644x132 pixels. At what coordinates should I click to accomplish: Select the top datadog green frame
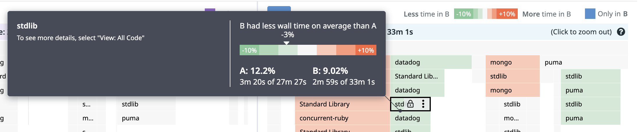click(431, 62)
